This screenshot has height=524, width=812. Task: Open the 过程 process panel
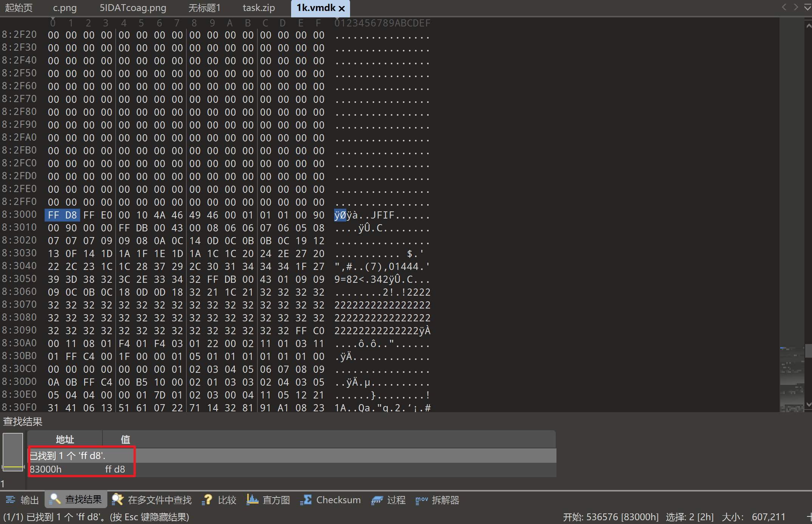(x=389, y=500)
